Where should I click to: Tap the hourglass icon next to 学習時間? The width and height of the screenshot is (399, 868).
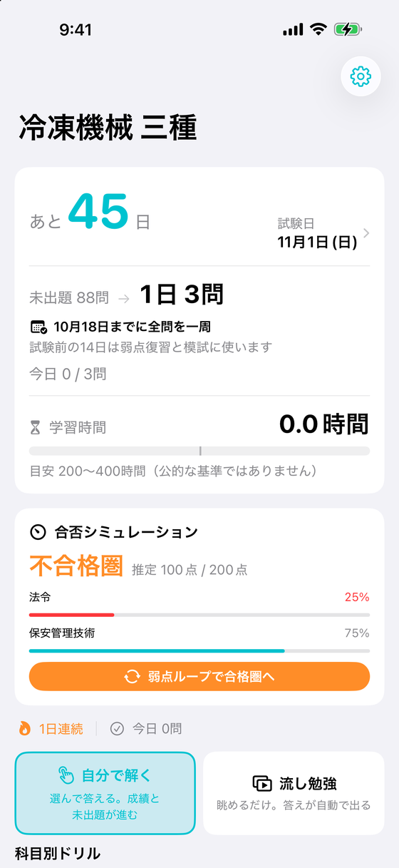click(x=35, y=427)
